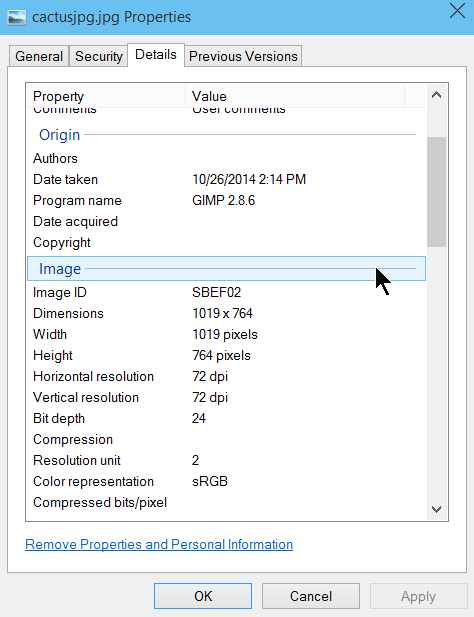Select the Origin section header

pos(226,135)
